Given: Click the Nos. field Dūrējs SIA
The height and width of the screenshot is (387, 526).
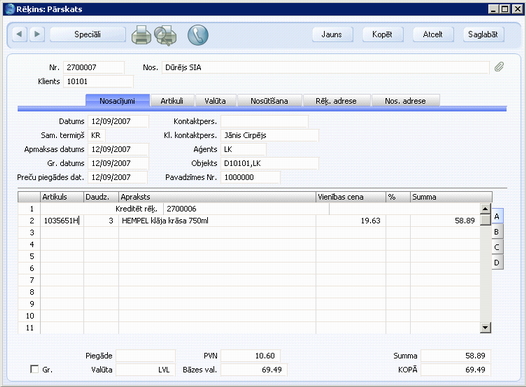Looking at the screenshot, I should 325,67.
